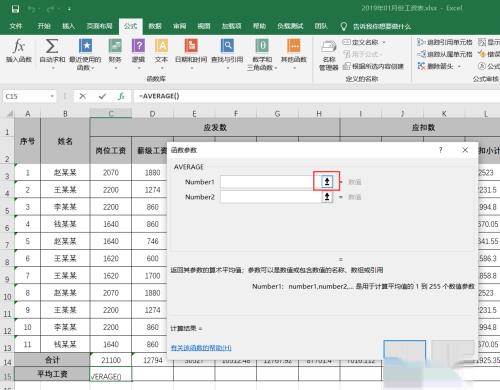Select the column C header
The image size is (500, 390).
tap(111, 114)
